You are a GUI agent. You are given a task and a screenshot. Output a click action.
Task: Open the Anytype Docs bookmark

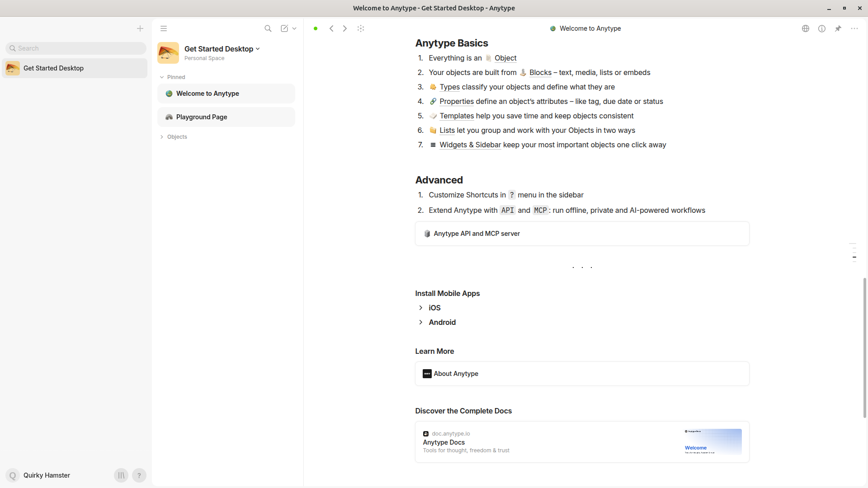coord(582,442)
